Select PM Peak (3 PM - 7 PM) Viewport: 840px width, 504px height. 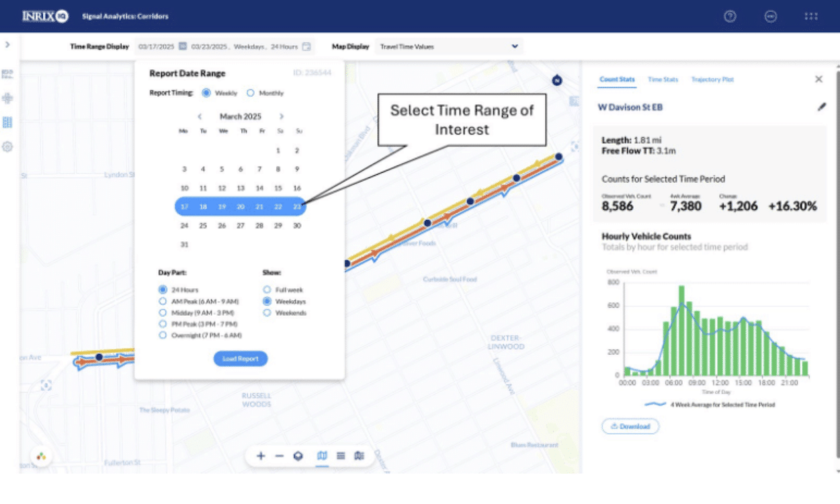coord(163,323)
